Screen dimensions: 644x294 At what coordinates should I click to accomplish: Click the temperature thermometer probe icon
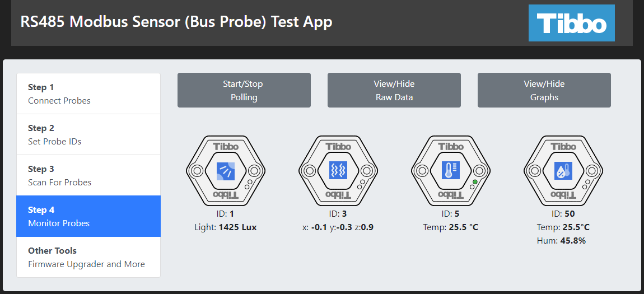tap(450, 170)
